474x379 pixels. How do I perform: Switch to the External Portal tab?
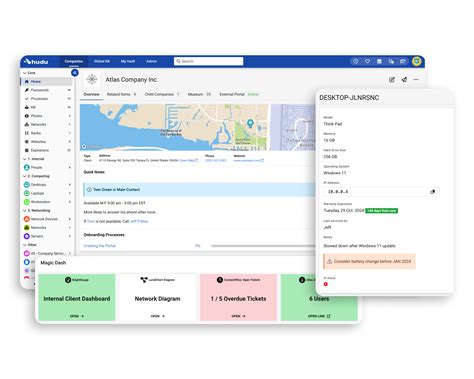coord(239,94)
